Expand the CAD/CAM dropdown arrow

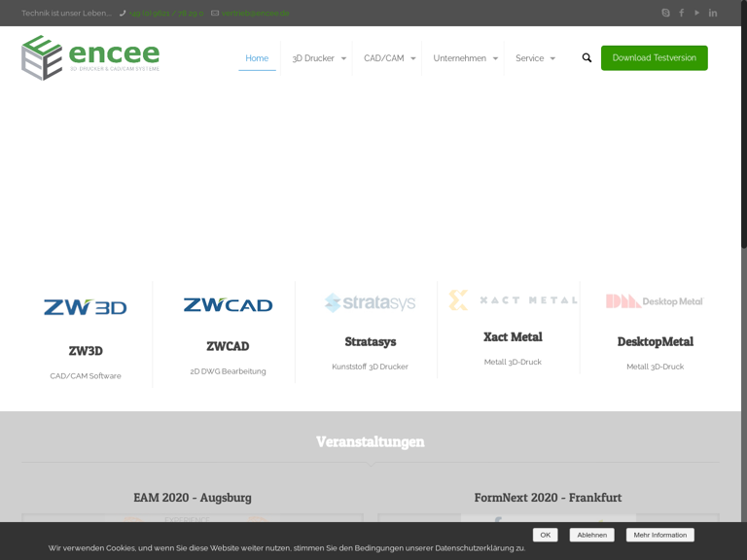tap(413, 58)
